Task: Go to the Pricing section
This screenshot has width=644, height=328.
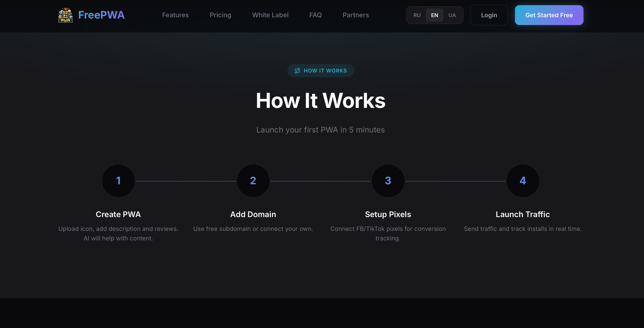Action: [220, 15]
